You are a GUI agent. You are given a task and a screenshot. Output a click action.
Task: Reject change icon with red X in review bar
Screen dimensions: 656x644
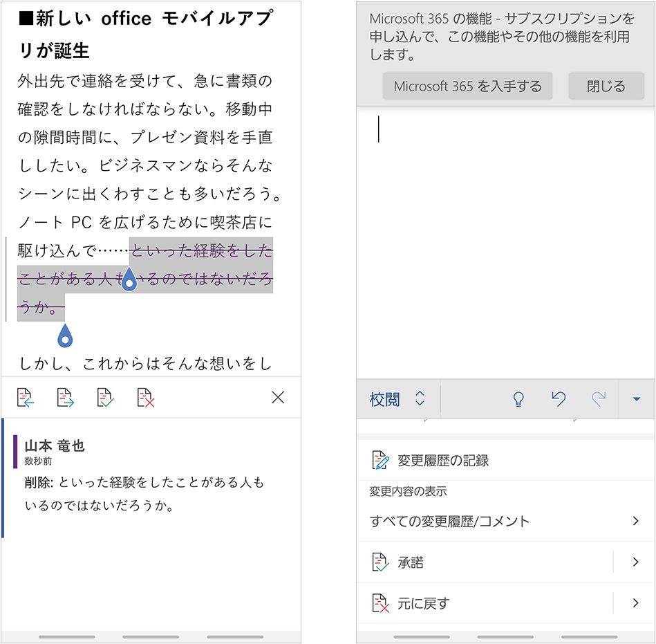click(146, 397)
